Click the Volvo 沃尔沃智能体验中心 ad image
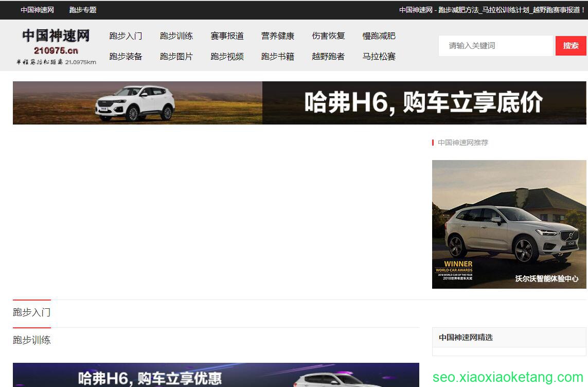The height and width of the screenshot is (387, 588). click(509, 224)
